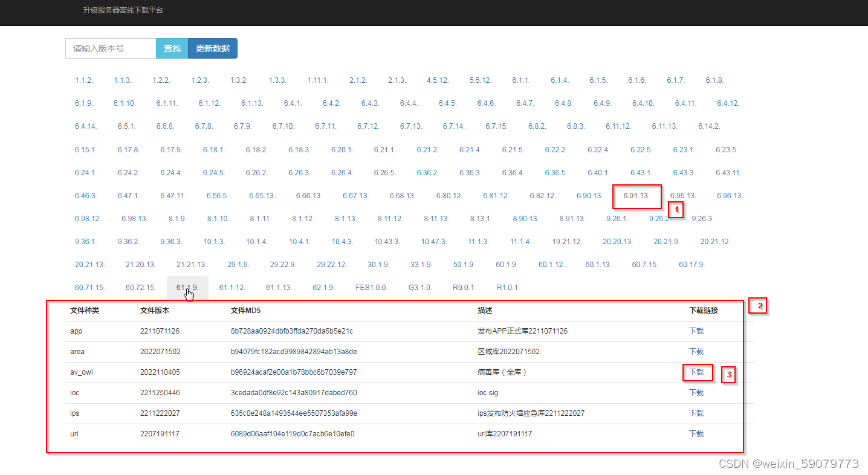
Task: Download the url library file
Action: [696, 433]
